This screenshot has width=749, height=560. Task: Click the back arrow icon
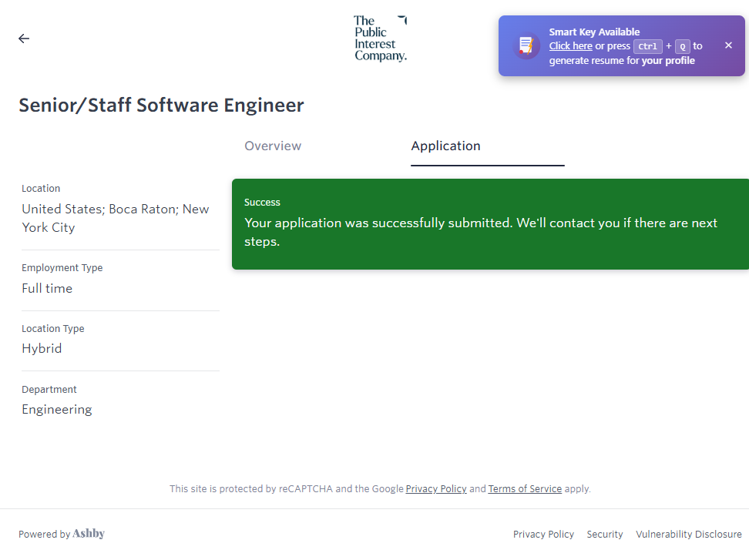[x=24, y=39]
